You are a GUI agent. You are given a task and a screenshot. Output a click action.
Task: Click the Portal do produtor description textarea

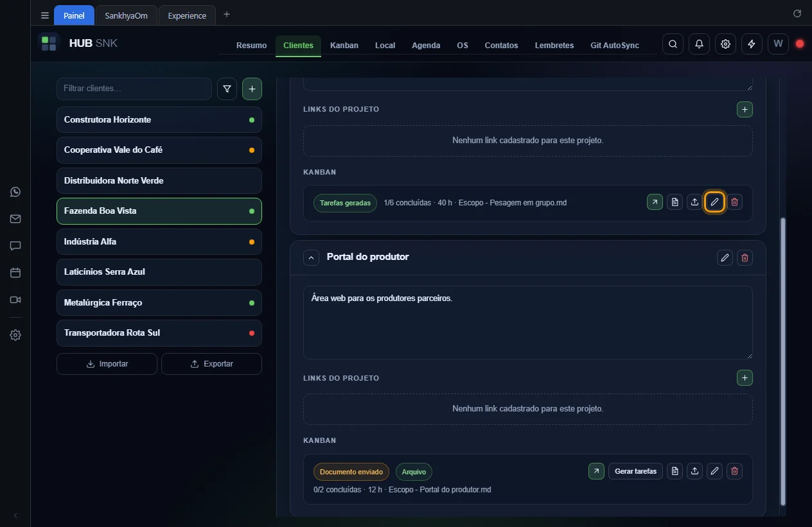tap(527, 322)
